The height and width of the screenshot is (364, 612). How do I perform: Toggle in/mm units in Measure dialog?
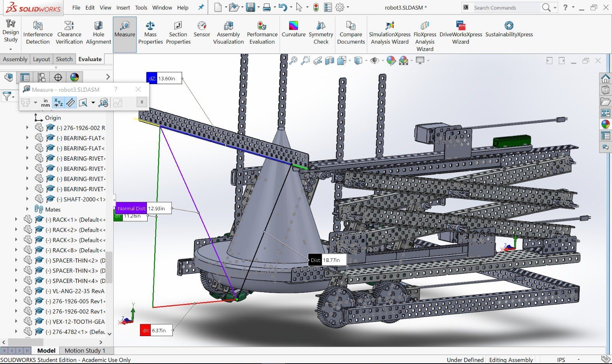pyautogui.click(x=46, y=102)
